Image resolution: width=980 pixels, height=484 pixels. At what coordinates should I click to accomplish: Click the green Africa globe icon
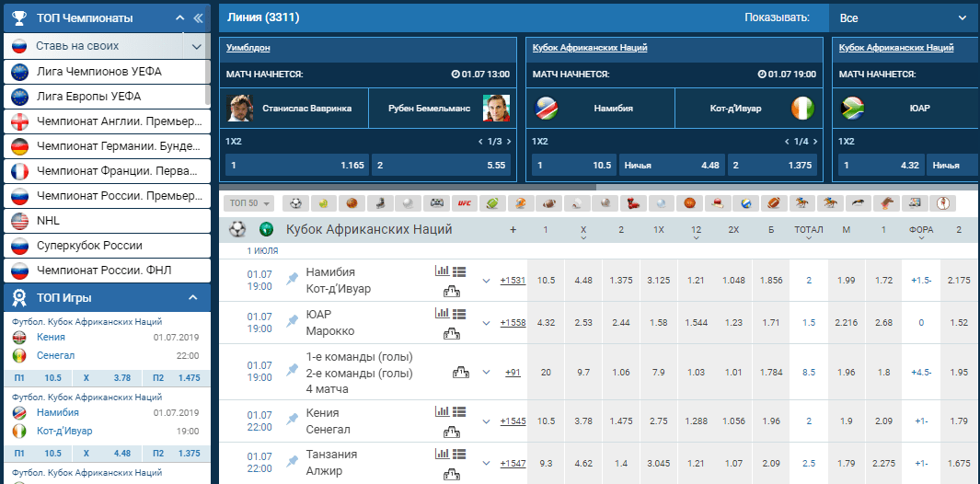[266, 229]
